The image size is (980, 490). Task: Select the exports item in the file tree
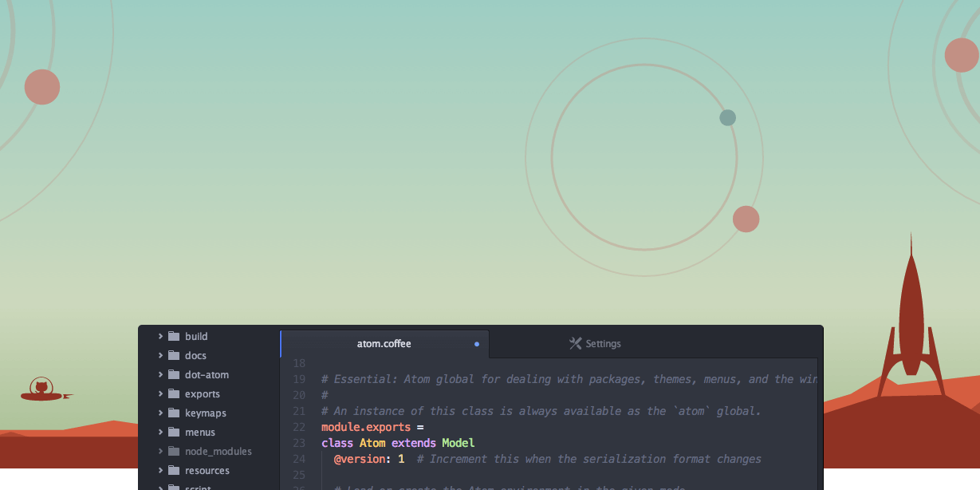pos(202,393)
